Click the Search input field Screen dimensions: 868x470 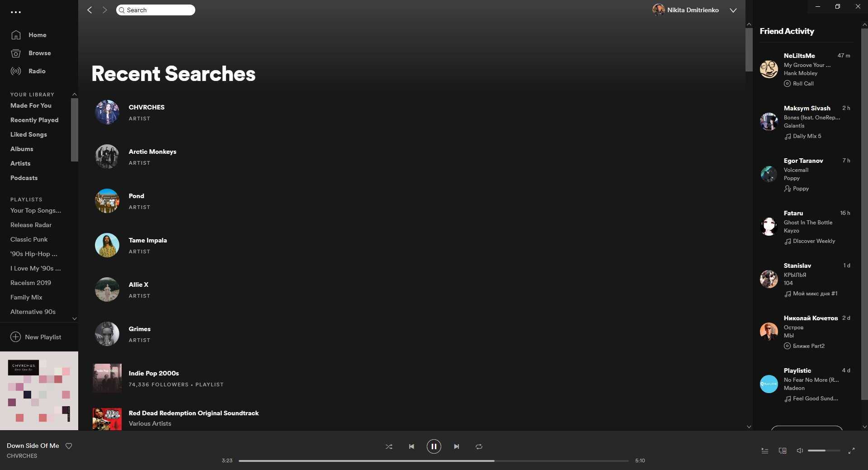click(156, 10)
